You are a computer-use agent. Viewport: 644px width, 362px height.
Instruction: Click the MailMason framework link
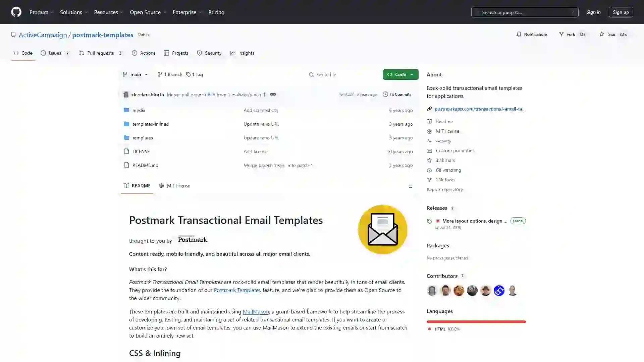[x=256, y=312]
